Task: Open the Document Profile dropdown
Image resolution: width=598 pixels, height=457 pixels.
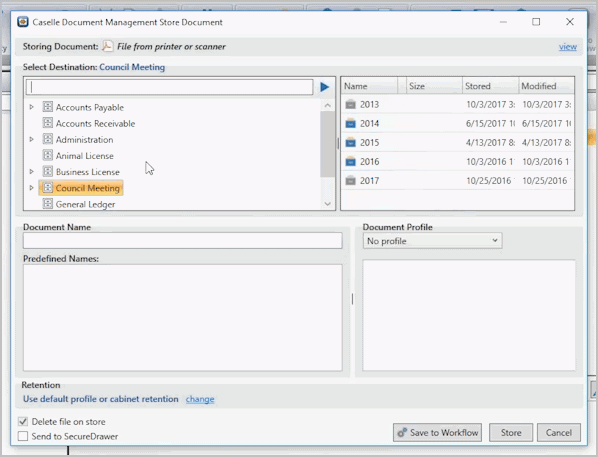Action: tap(432, 241)
